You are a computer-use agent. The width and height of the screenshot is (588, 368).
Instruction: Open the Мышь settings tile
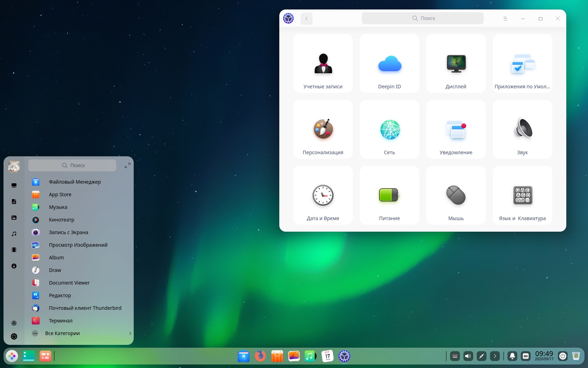[456, 195]
